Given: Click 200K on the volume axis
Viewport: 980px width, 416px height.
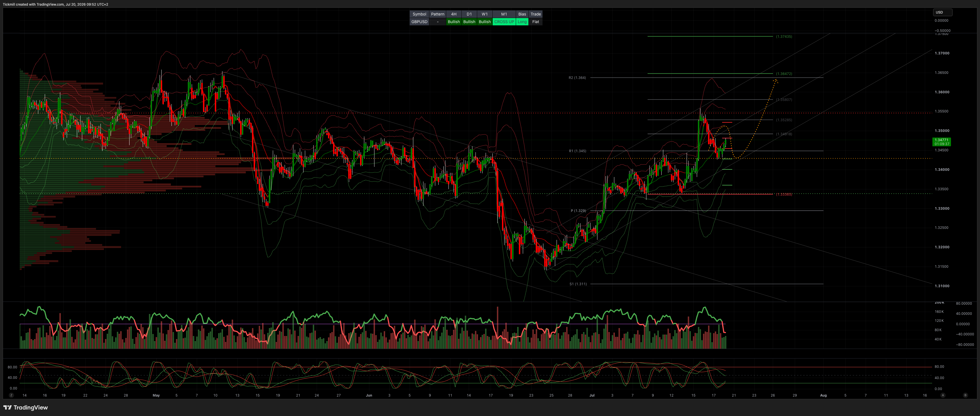Looking at the screenshot, I should tap(939, 302).
